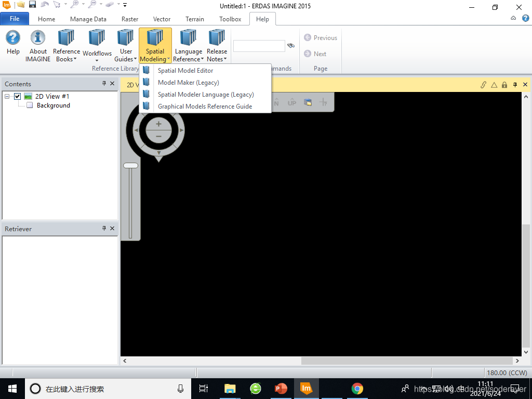The image size is (532, 399).
Task: Click the undo quick-access icon
Action: (45, 5)
